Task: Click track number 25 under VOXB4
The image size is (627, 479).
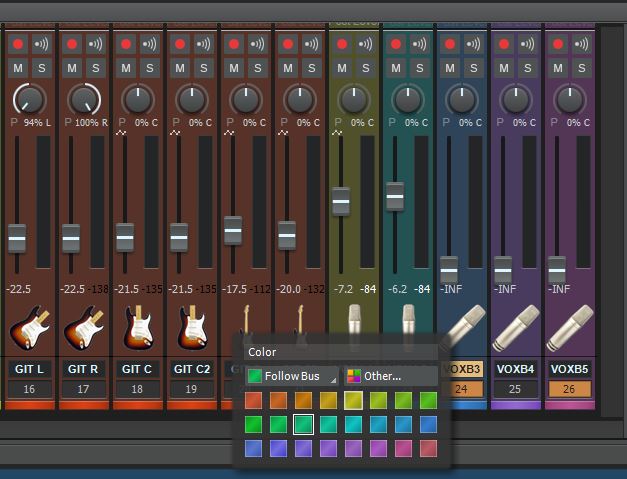Action: [x=515, y=389]
